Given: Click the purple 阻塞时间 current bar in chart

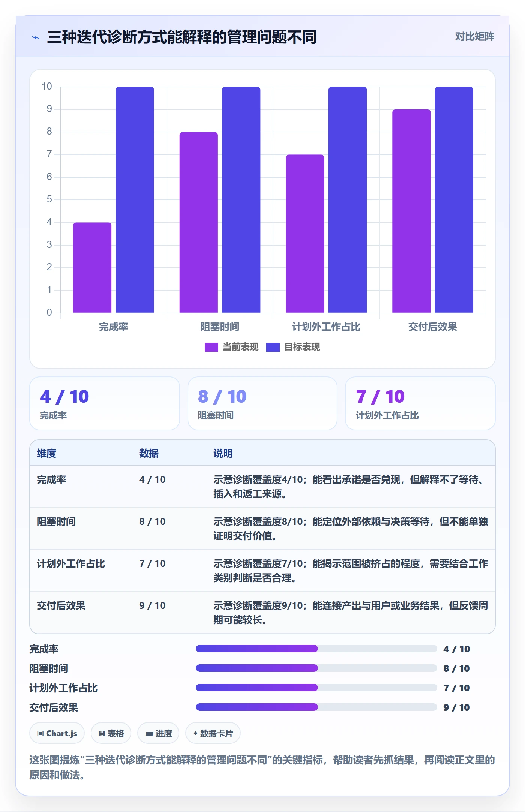Looking at the screenshot, I should [199, 222].
